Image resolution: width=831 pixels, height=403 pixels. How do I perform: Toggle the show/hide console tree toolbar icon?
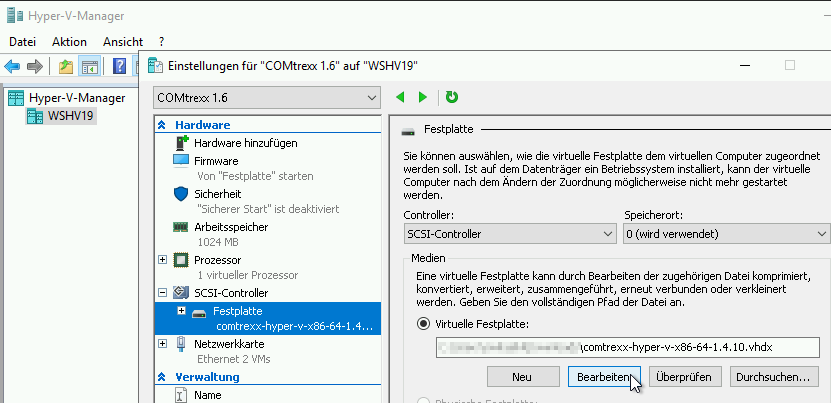pyautogui.click(x=90, y=66)
